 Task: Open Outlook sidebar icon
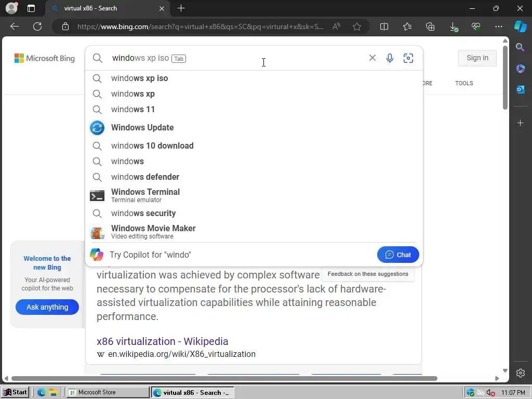click(x=521, y=89)
